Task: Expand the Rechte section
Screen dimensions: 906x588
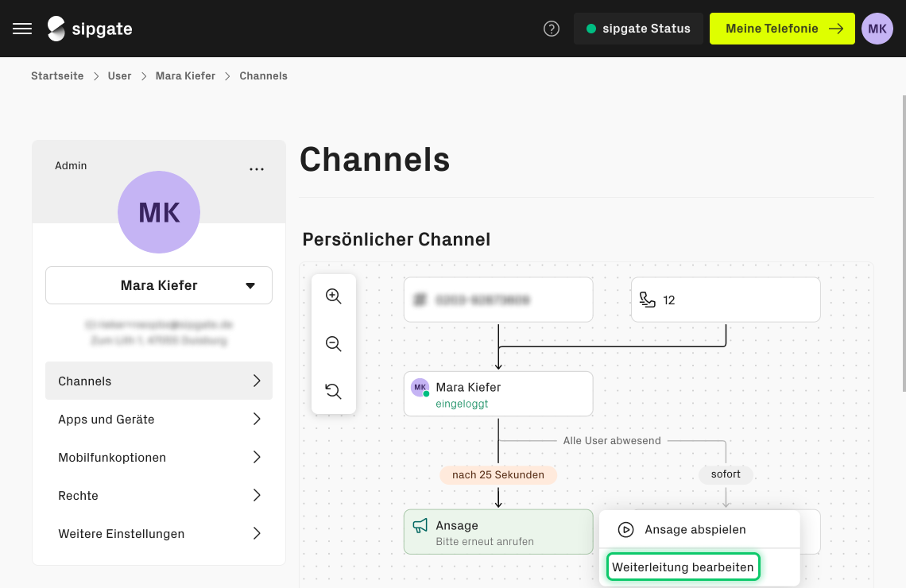Action: click(x=159, y=495)
